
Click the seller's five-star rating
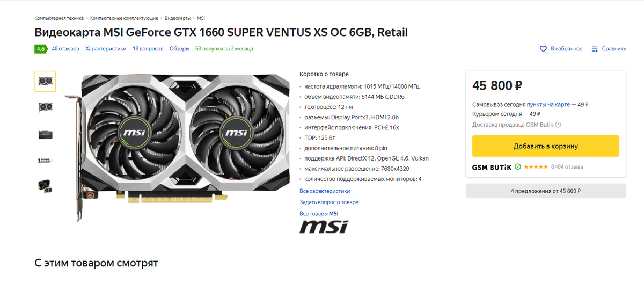tap(536, 167)
